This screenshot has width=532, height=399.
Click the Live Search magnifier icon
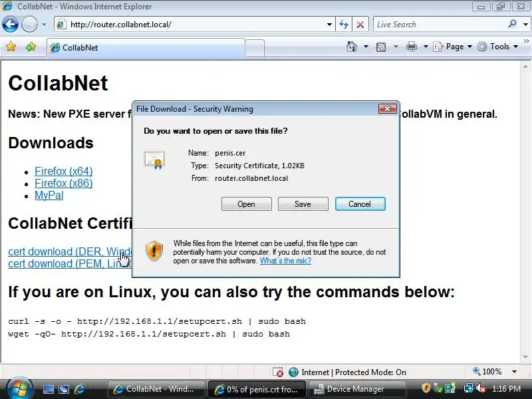(512, 24)
